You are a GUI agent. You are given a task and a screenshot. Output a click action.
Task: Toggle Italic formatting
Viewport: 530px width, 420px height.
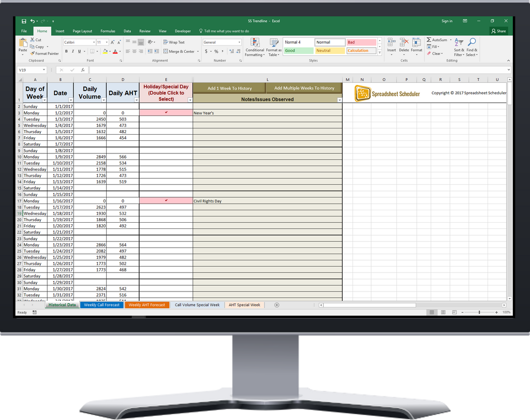[72, 51]
